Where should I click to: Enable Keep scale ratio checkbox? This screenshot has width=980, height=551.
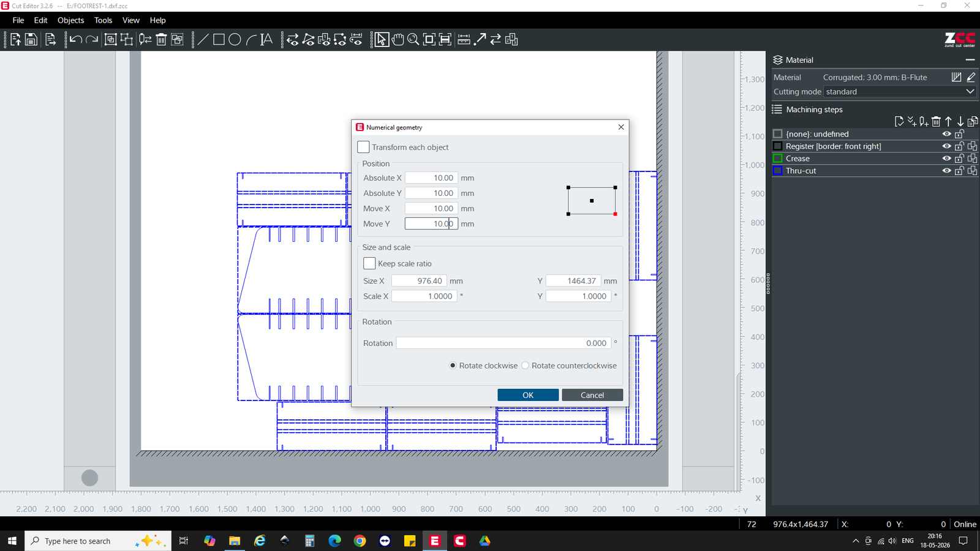(369, 263)
